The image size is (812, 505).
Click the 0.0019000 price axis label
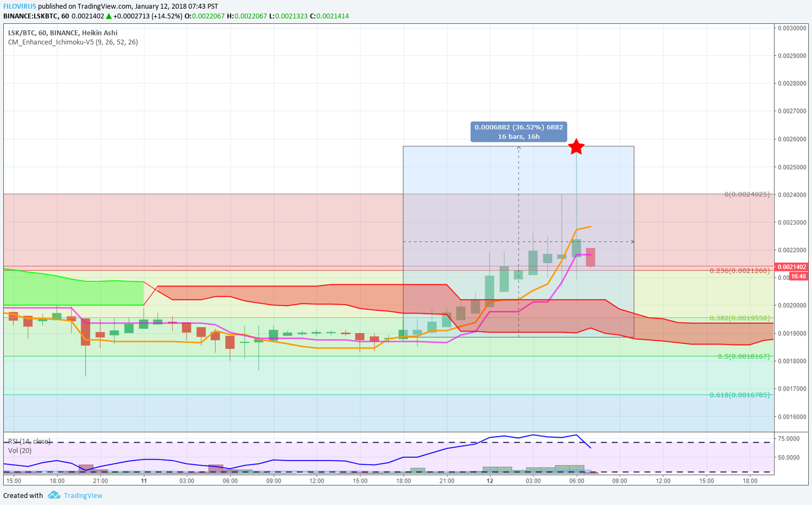tap(792, 333)
